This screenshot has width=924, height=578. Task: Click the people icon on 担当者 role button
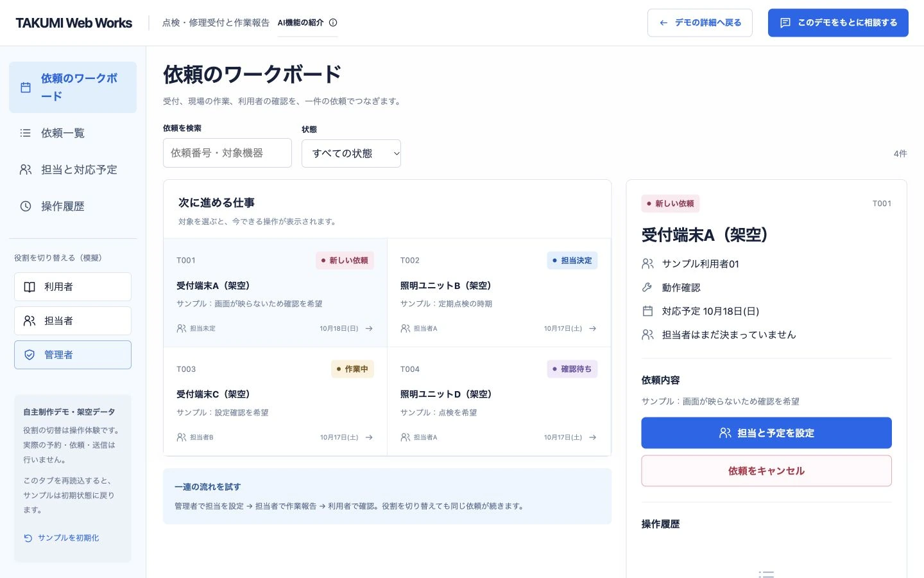pyautogui.click(x=30, y=320)
